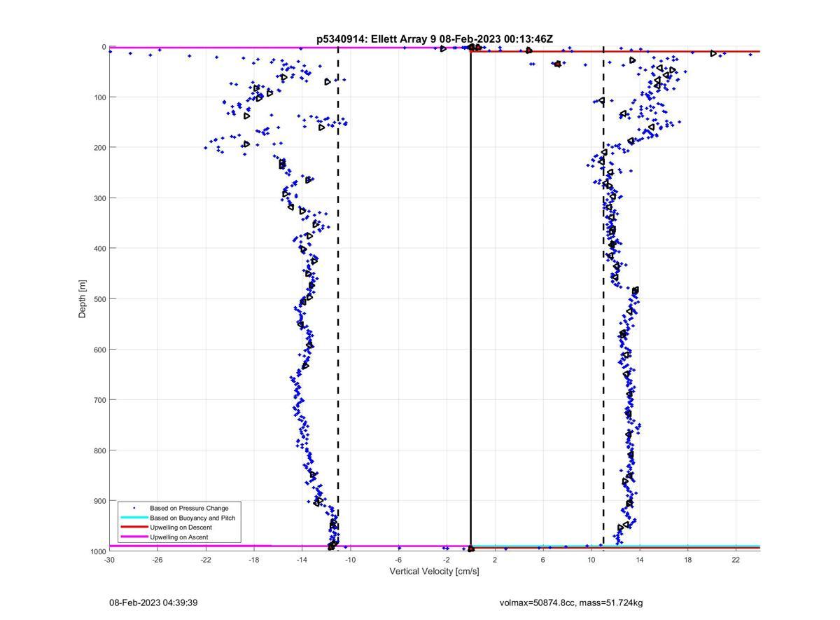
Task: Click the x-axis tick label '22'
Action: (x=736, y=560)
